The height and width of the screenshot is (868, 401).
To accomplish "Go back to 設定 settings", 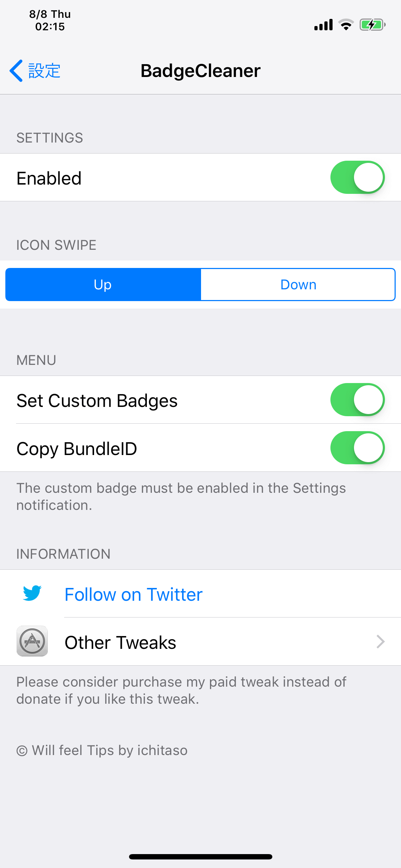I will (x=35, y=71).
